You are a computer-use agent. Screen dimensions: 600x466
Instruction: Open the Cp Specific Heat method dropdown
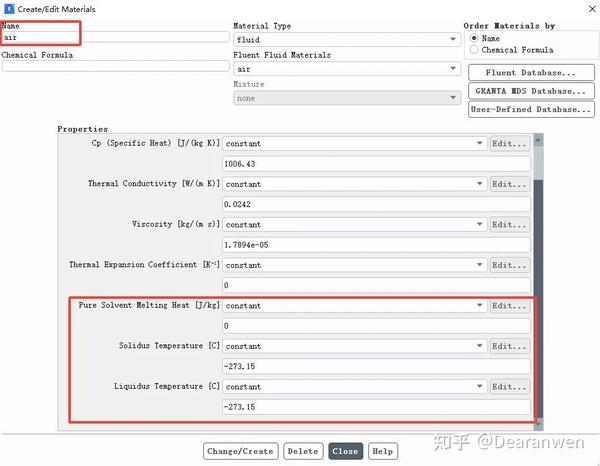pyautogui.click(x=354, y=143)
